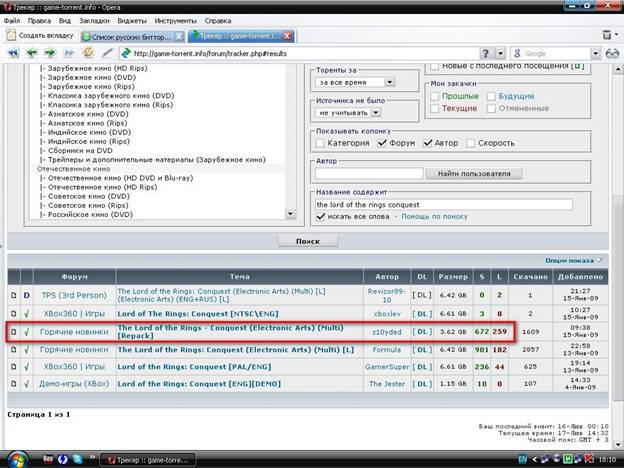This screenshot has height=468, width=624.
Task: Close the Список русских битторрент tab
Action: pos(179,37)
